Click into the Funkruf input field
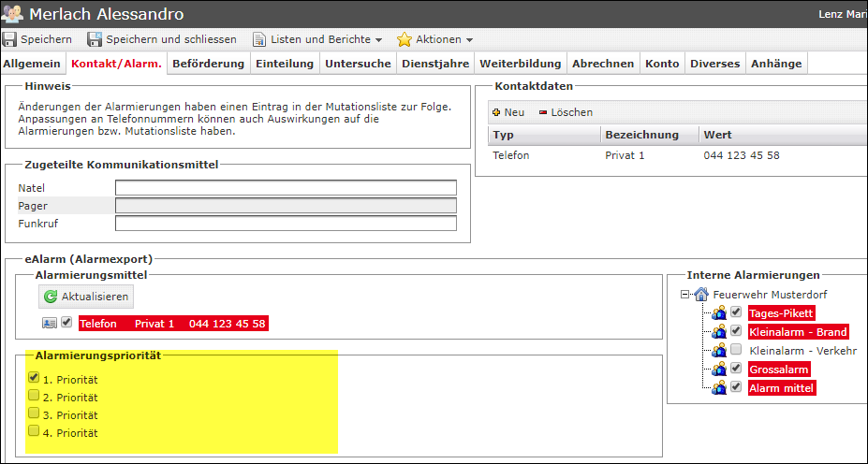Image resolution: width=868 pixels, height=464 pixels. point(286,224)
